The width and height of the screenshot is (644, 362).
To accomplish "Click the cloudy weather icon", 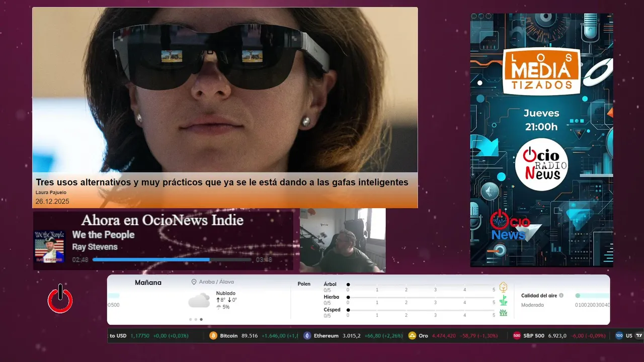I will (199, 301).
